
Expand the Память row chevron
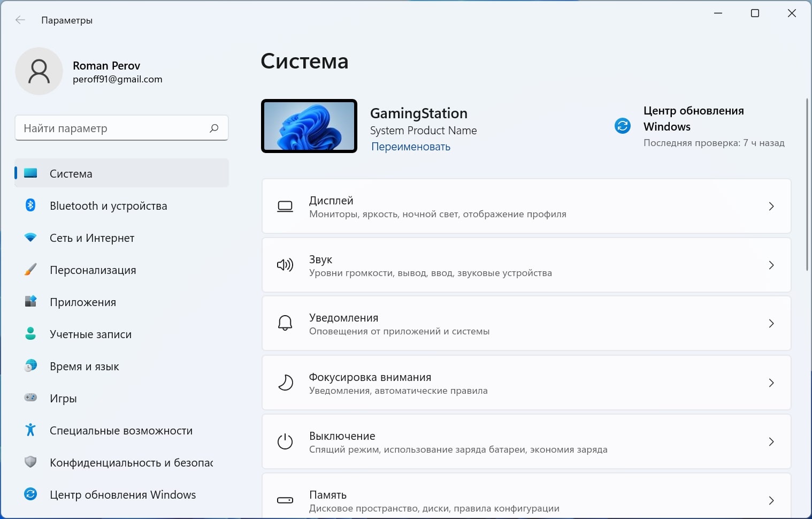(771, 500)
